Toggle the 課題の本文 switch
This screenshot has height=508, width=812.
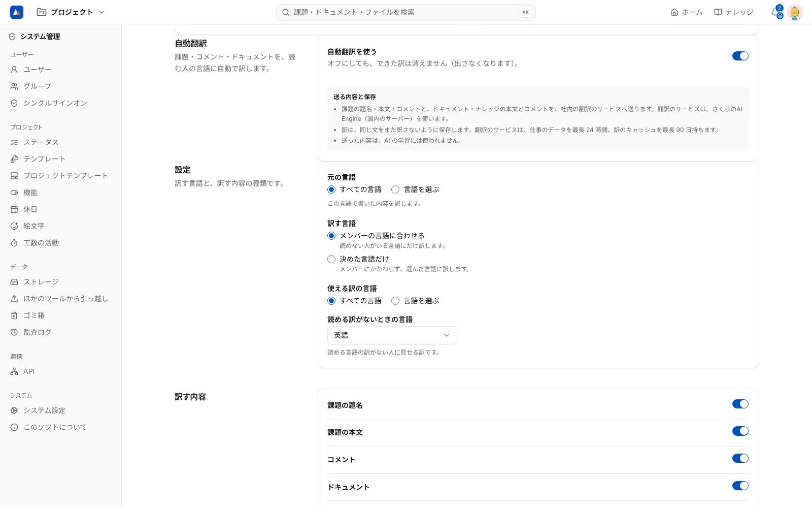(740, 431)
